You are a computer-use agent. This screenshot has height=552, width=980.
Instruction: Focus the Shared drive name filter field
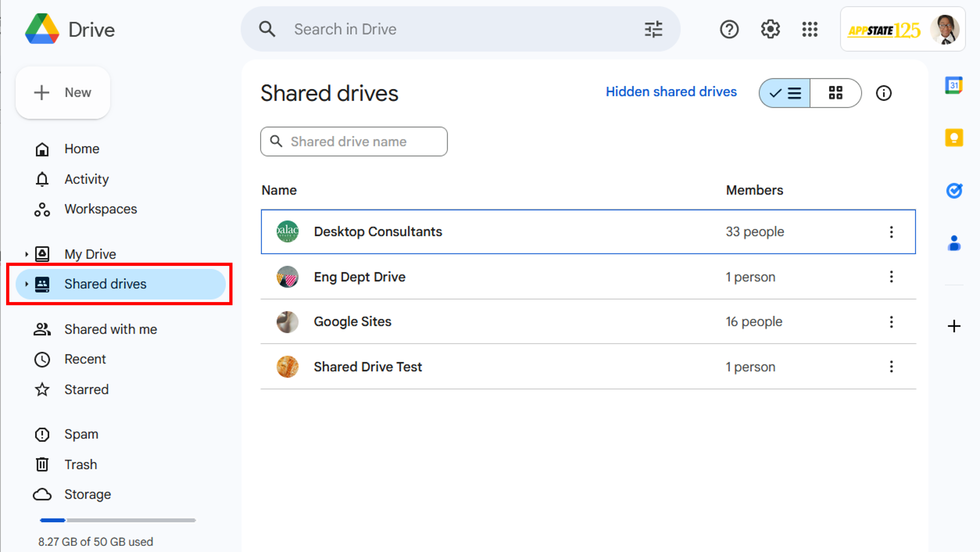[x=354, y=142]
